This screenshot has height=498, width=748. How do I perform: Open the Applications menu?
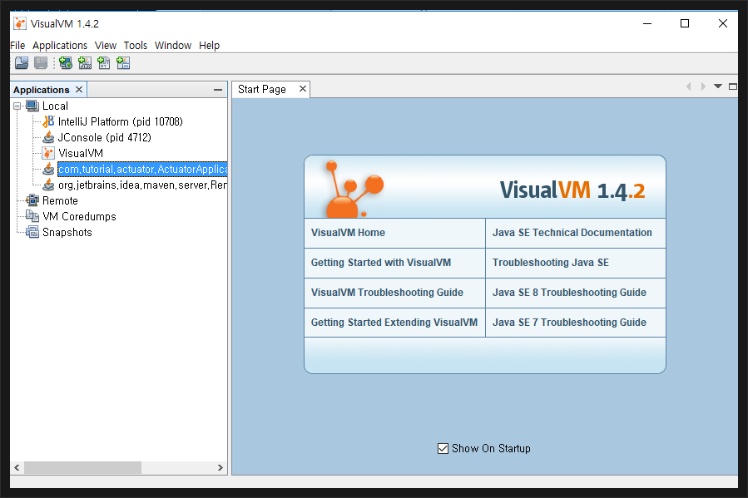point(60,45)
